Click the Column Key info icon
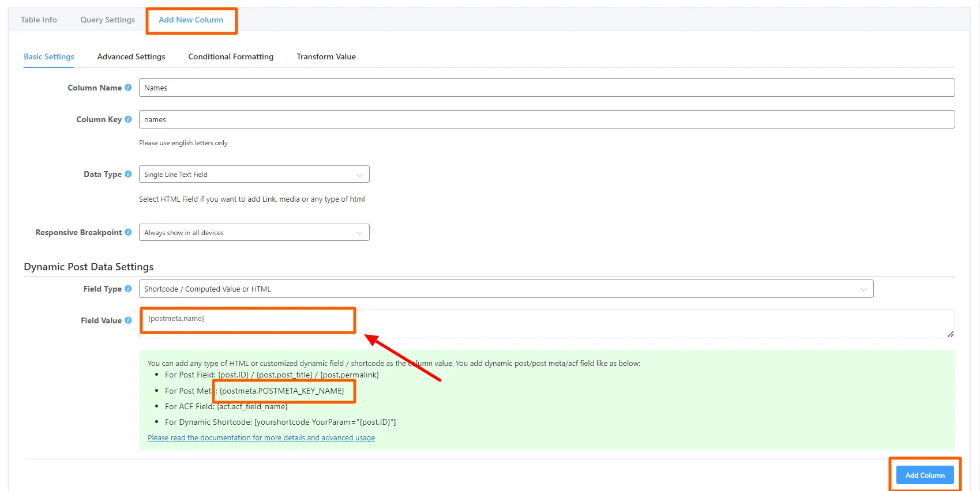The width and height of the screenshot is (980, 491). tap(128, 119)
